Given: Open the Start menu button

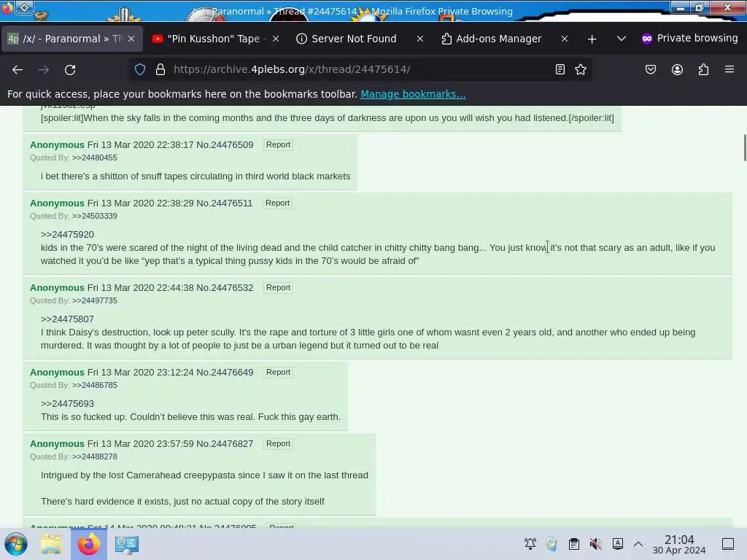Looking at the screenshot, I should 16,544.
